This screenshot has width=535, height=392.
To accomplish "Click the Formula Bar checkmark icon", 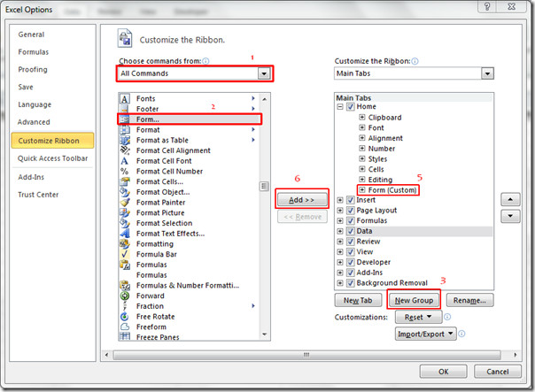I will click(125, 254).
